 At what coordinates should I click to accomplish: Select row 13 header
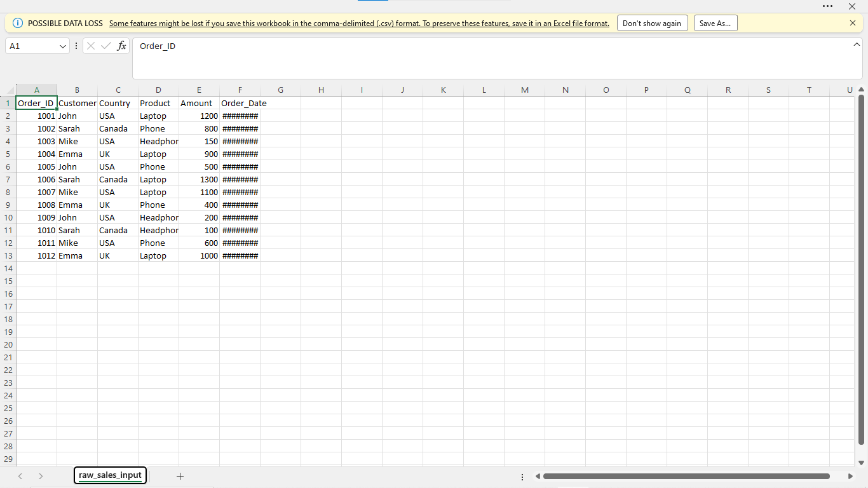coord(8,255)
